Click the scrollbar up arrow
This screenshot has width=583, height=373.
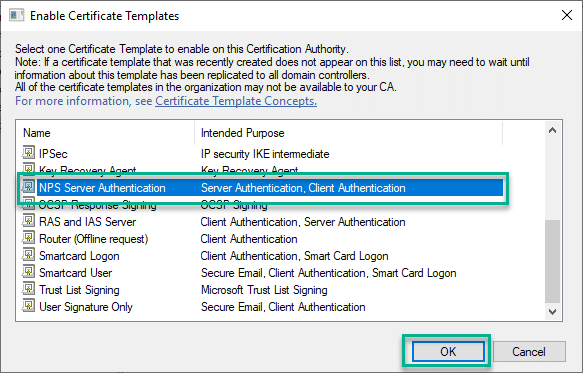(x=553, y=130)
